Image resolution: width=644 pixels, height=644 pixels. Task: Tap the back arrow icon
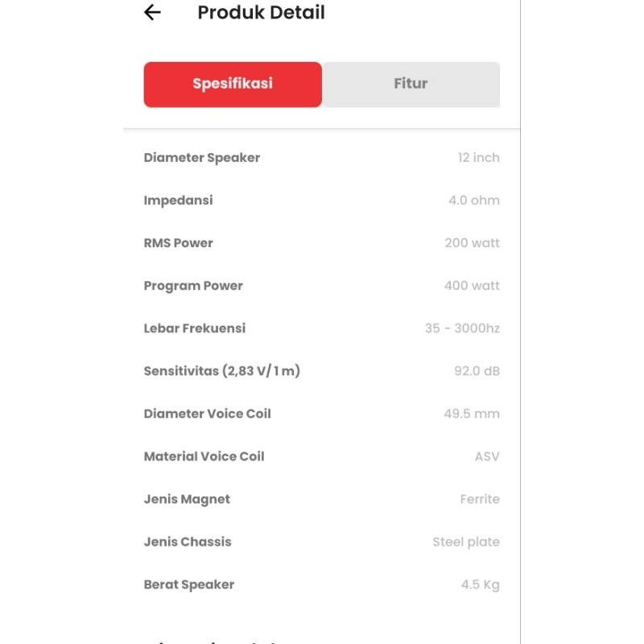pos(152,13)
